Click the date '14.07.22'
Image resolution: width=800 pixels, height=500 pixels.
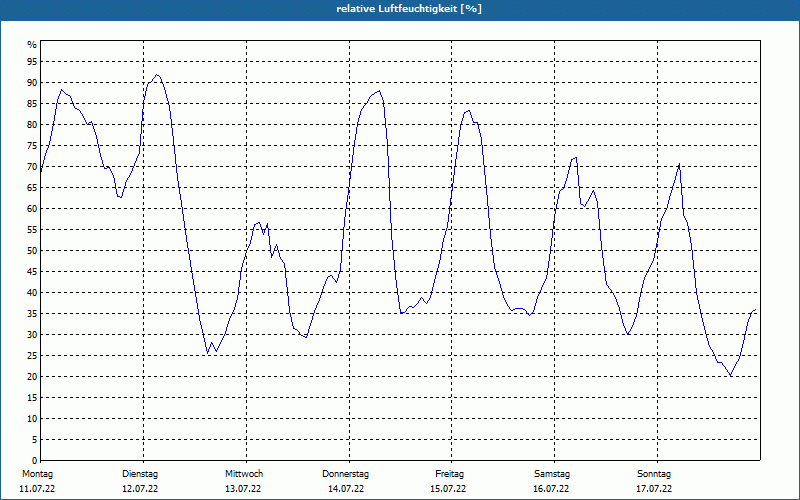[x=346, y=489]
